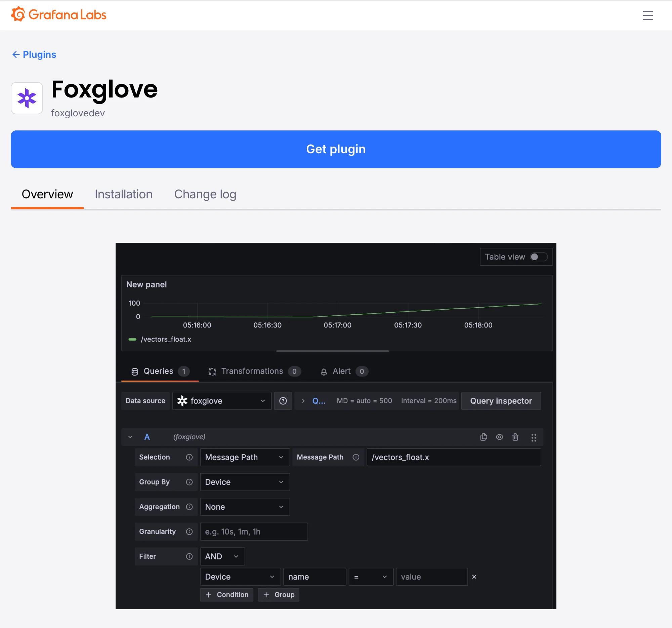Expand the query options chevron
This screenshot has width=672, height=628.
tap(303, 401)
